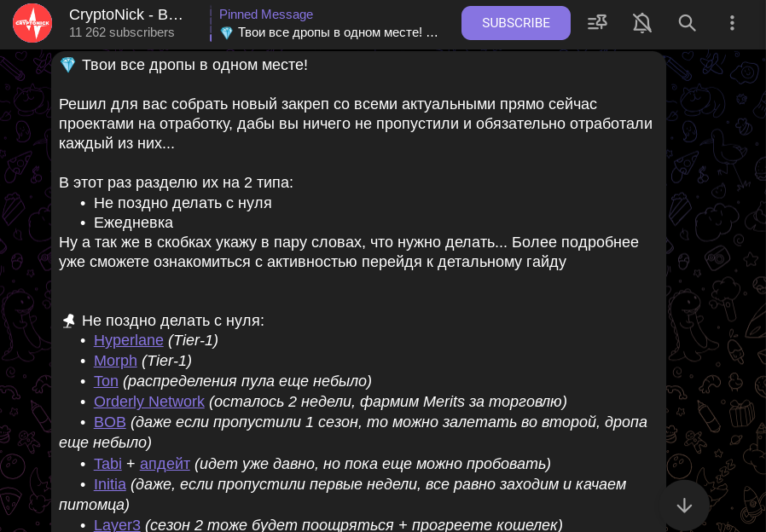Open the Morph link

tap(115, 361)
